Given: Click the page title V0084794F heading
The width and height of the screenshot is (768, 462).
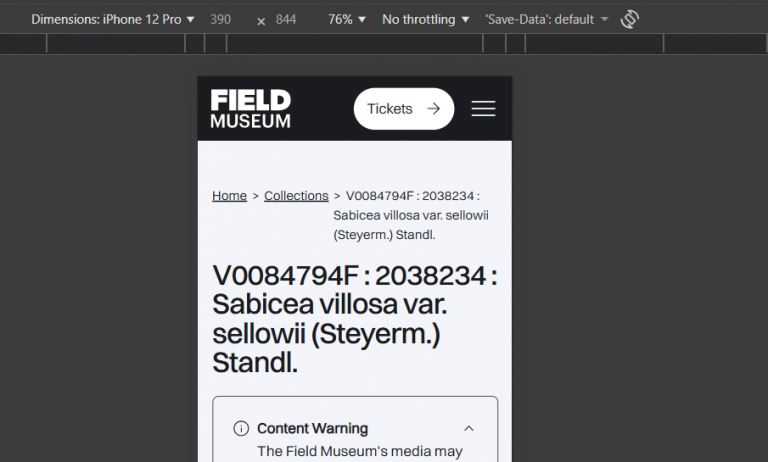Looking at the screenshot, I should [355, 319].
